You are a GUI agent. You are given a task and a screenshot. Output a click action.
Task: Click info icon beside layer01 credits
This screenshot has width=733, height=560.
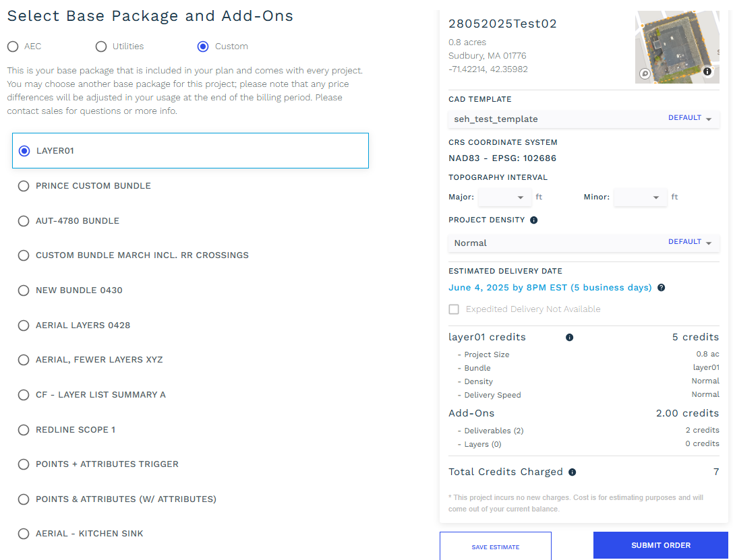[x=569, y=337]
